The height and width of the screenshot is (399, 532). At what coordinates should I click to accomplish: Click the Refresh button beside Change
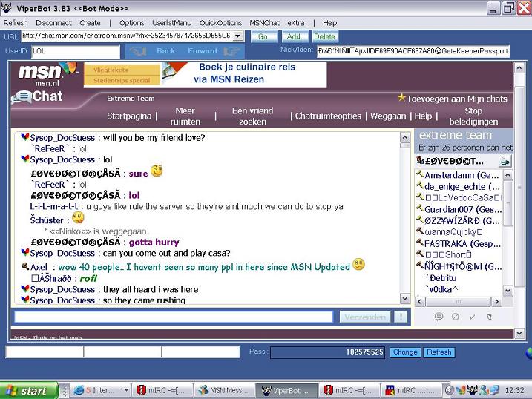pyautogui.click(x=439, y=352)
